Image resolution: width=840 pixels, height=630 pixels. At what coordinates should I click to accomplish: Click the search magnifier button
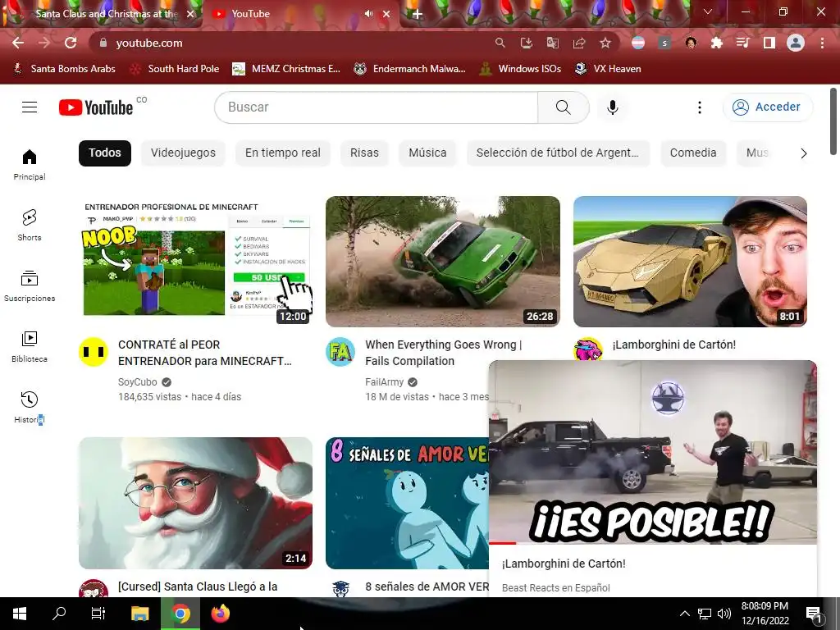(x=563, y=107)
